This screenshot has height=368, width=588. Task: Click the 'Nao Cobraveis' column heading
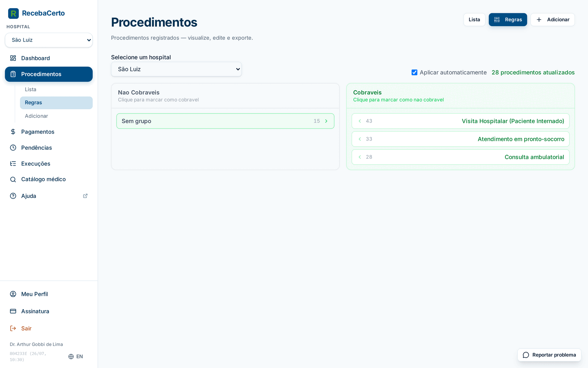tap(139, 93)
